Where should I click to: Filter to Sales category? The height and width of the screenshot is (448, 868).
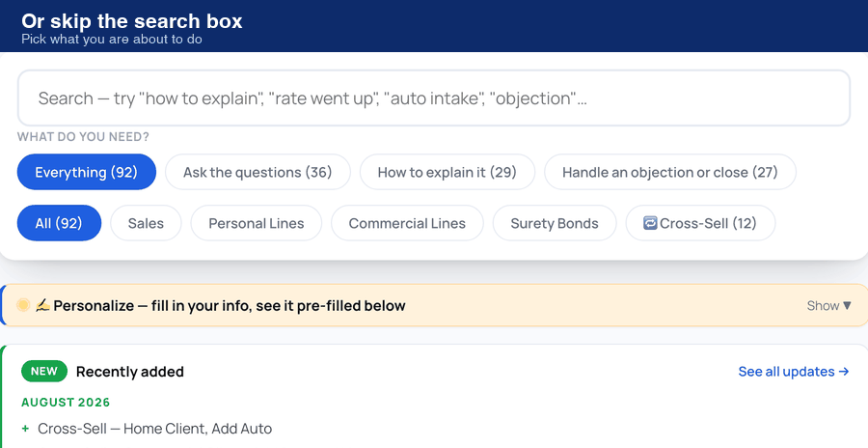pyautogui.click(x=146, y=223)
